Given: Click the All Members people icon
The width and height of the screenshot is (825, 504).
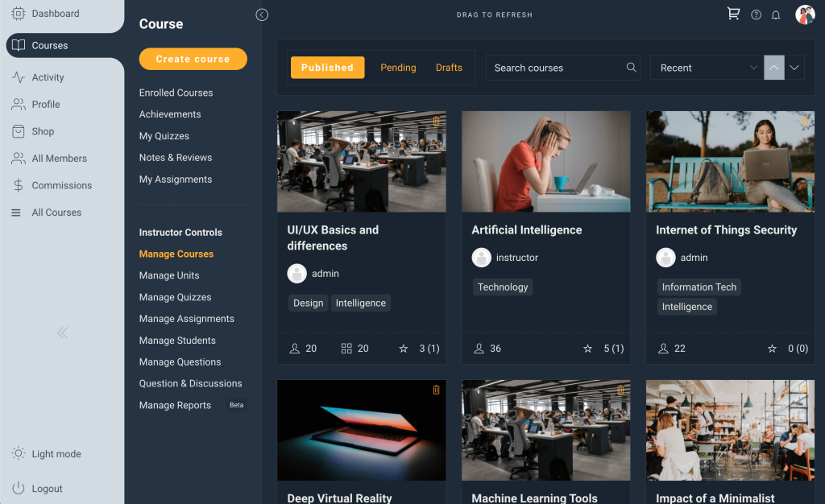Looking at the screenshot, I should pos(19,158).
